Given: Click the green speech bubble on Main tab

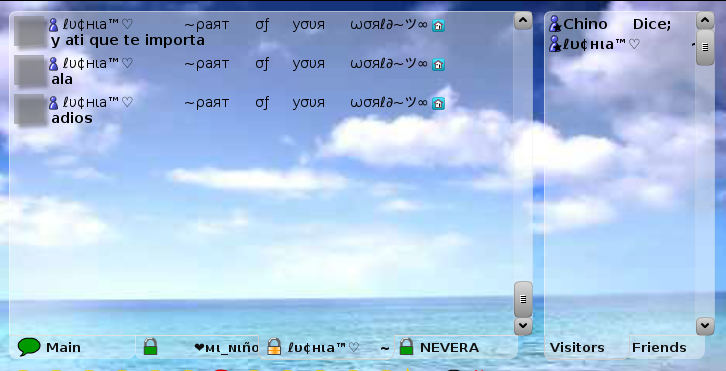Looking at the screenshot, I should pyautogui.click(x=29, y=347).
